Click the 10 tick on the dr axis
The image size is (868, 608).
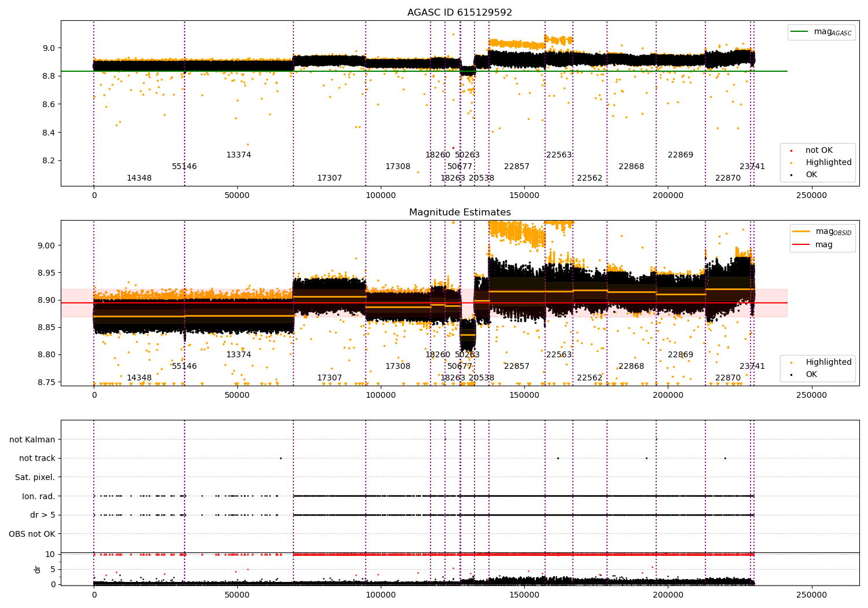pyautogui.click(x=50, y=555)
